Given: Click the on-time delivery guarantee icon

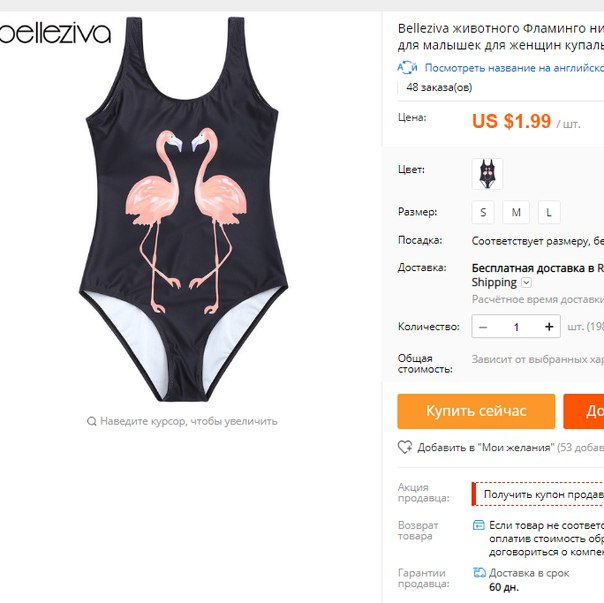Looking at the screenshot, I should click(479, 573).
